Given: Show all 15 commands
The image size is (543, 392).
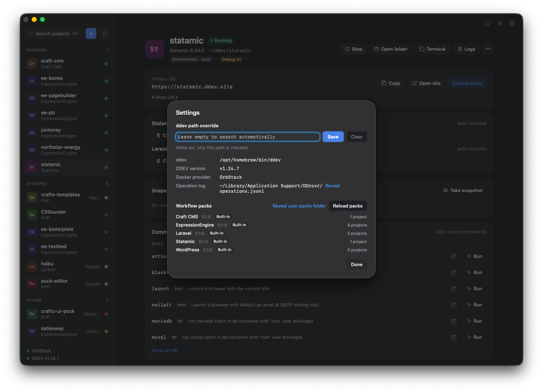Looking at the screenshot, I should [x=165, y=351].
